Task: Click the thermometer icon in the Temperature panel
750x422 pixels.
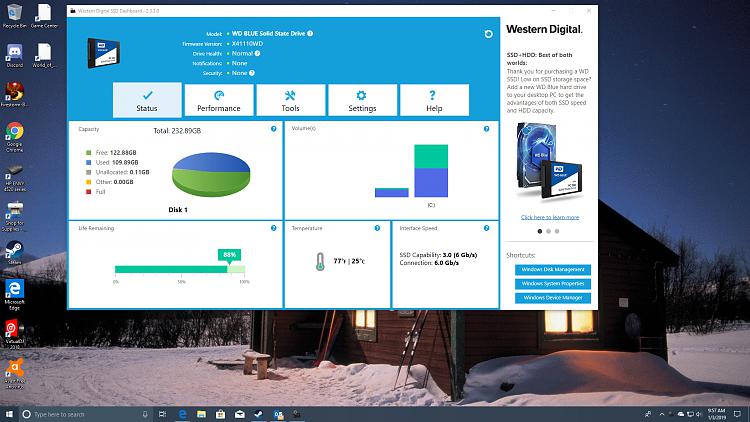Action: 320,262
